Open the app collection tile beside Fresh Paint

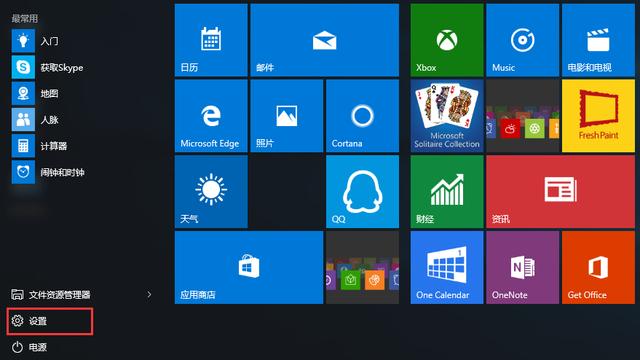point(522,116)
